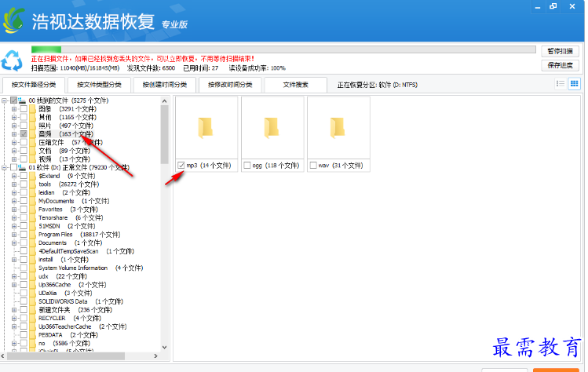Expand the $Extend tree node
This screenshot has width=588, height=372.
pos(14,176)
